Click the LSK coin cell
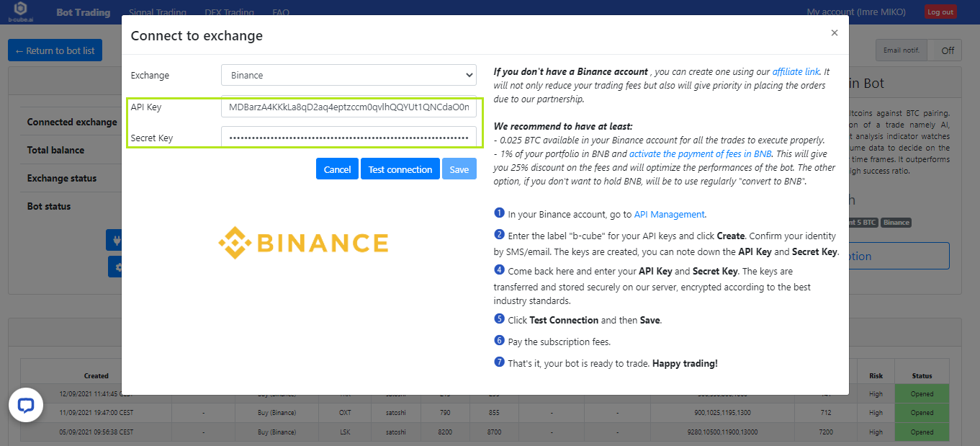 (345, 432)
